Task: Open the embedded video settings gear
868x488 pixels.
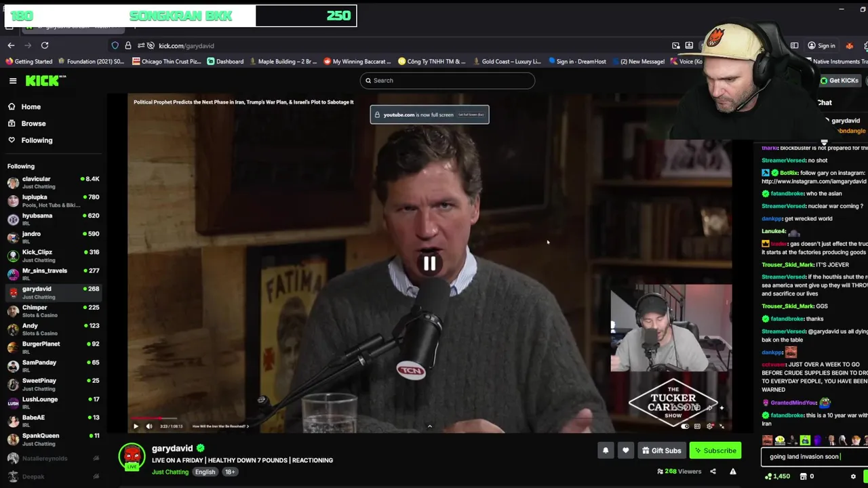Action: click(x=710, y=426)
